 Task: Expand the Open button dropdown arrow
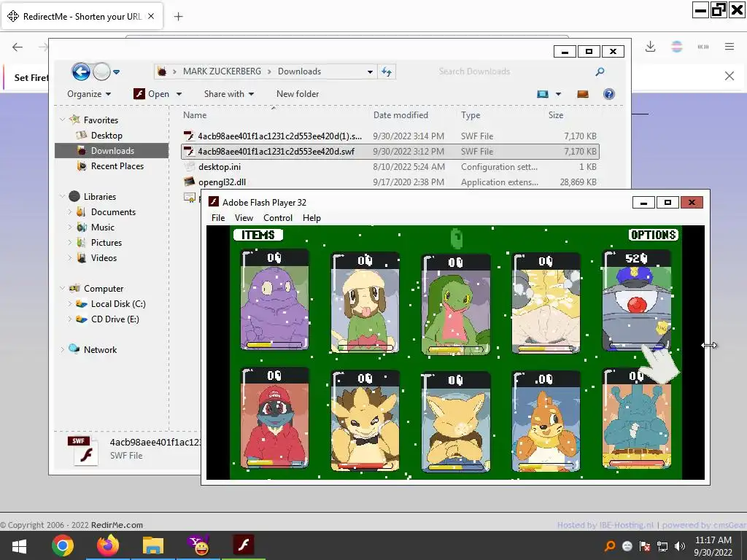[179, 94]
